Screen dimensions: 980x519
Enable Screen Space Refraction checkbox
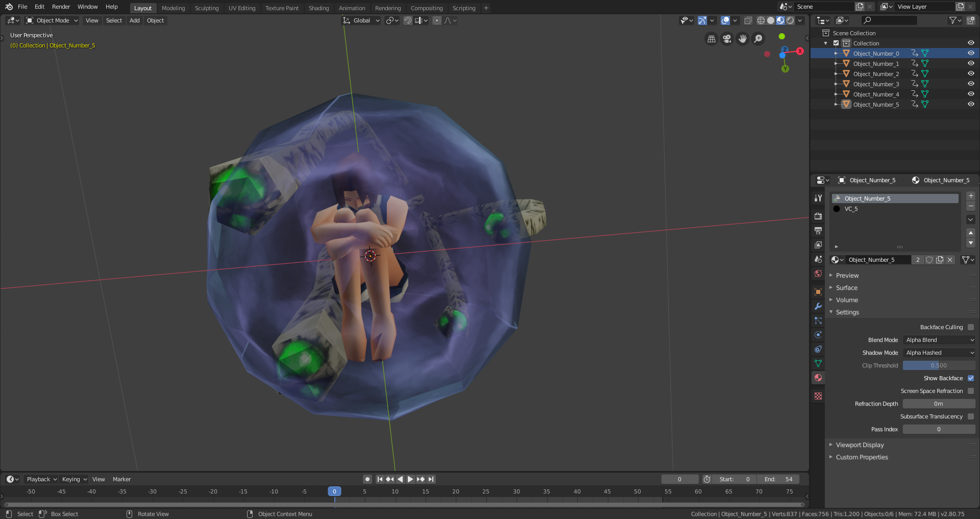971,391
